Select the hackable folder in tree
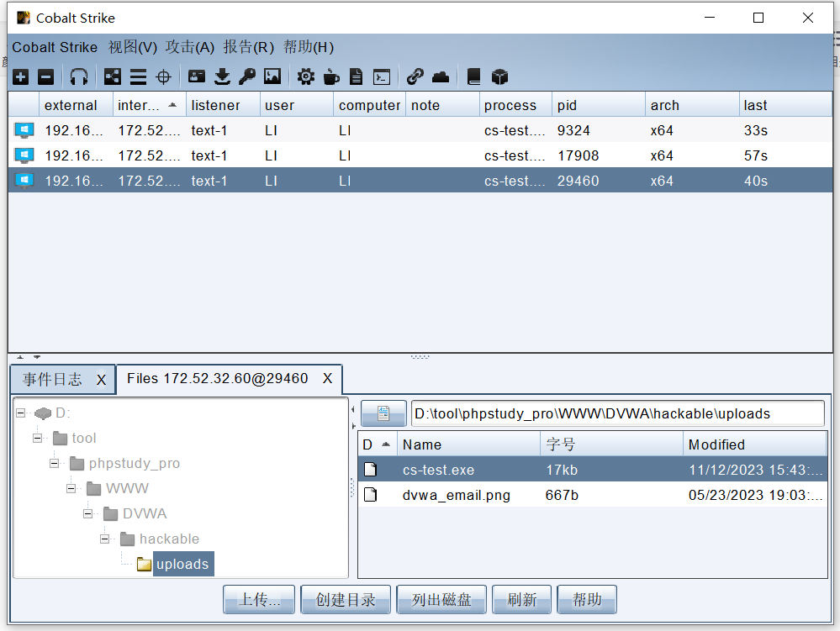 point(169,539)
